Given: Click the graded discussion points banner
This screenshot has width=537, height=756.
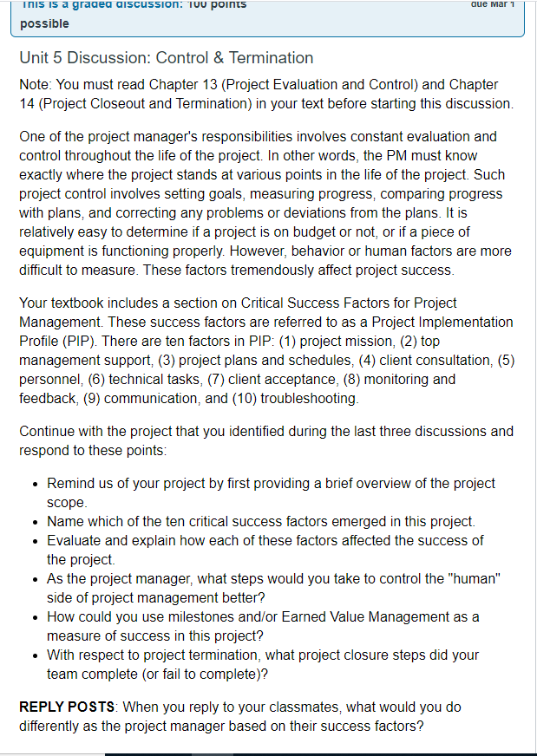Looking at the screenshot, I should [x=267, y=19].
